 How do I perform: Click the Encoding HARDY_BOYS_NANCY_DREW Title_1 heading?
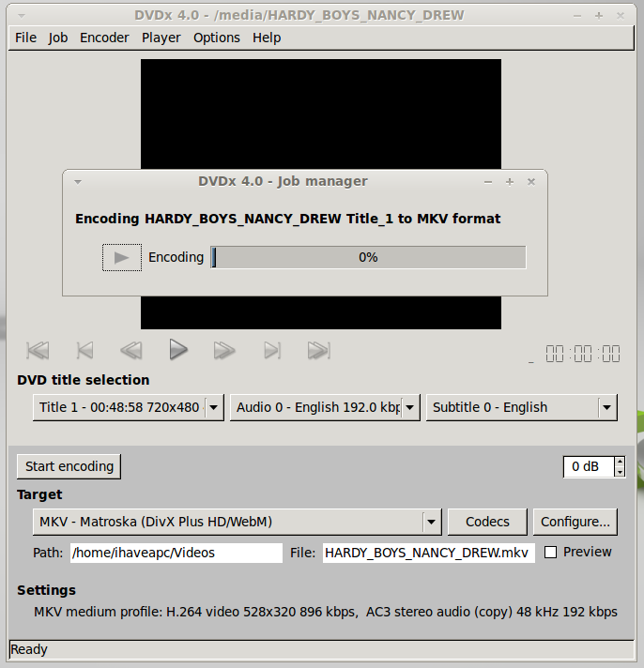287,219
